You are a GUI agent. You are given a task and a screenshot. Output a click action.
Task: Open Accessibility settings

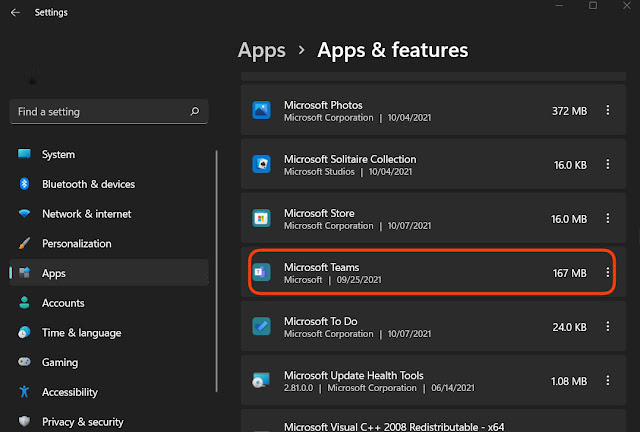click(x=109, y=392)
